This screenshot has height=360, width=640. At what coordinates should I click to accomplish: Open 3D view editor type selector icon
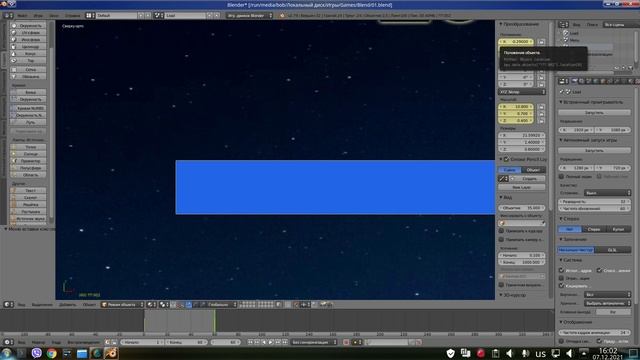coord(8,304)
